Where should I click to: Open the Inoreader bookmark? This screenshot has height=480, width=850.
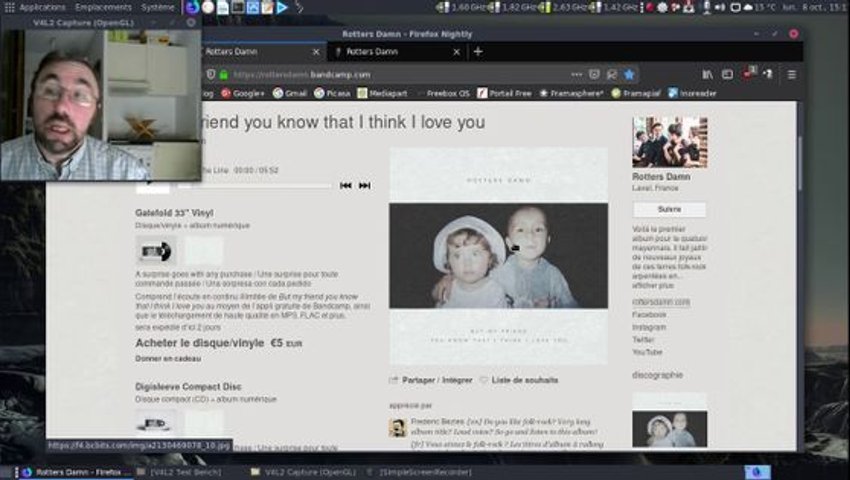coord(692,93)
